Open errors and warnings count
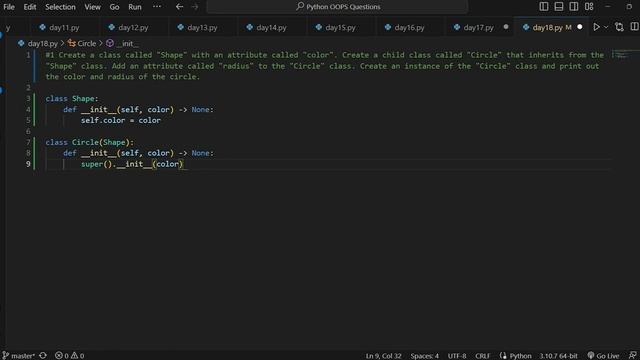Image resolution: width=640 pixels, height=360 pixels. [69, 356]
